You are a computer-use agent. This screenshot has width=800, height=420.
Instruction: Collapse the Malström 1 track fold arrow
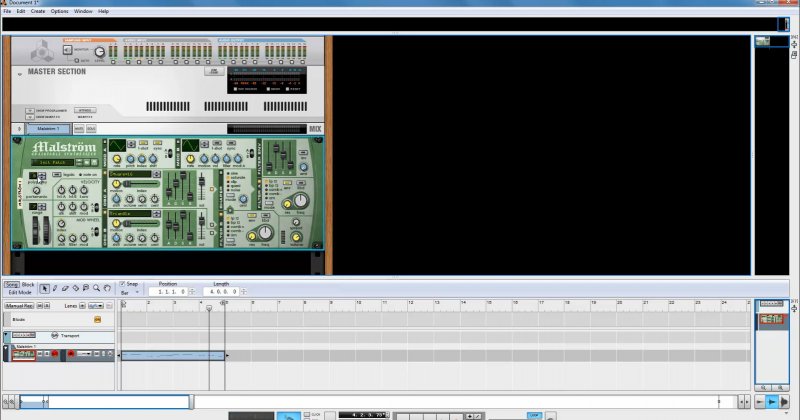pyautogui.click(x=5, y=345)
